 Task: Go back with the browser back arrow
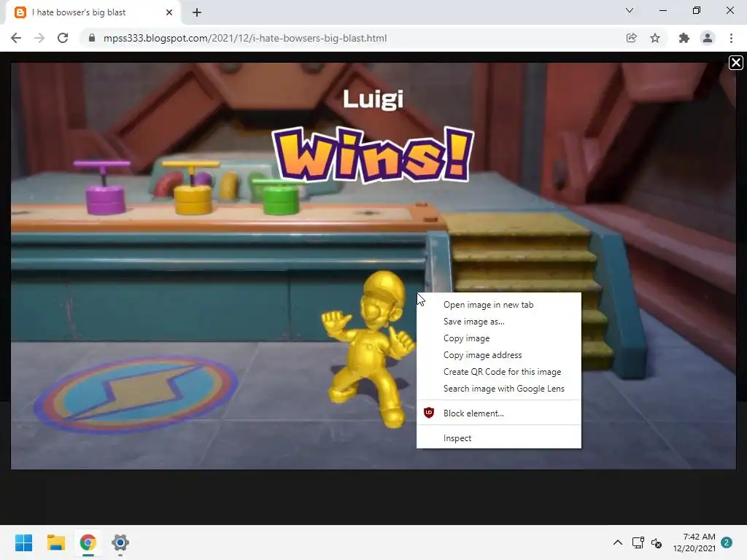[16, 38]
